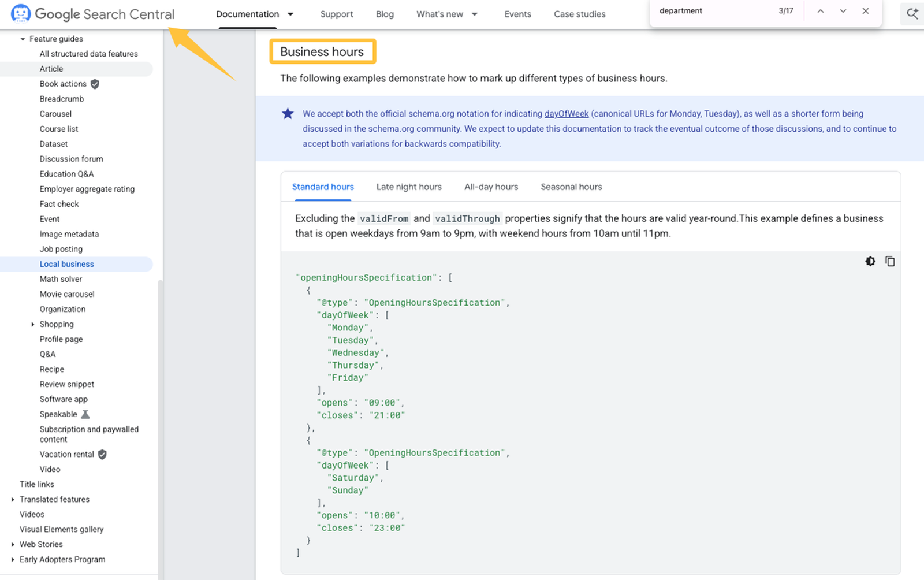Copy the code sample to clipboard
Screen dimensions: 924x580
tap(890, 261)
